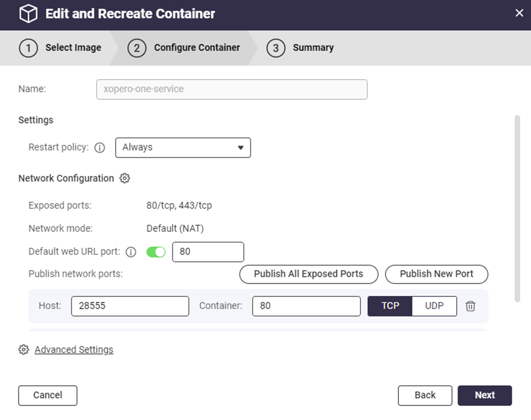Open the Restart policy dropdown
Screen dimensions: 531x420
coord(183,148)
